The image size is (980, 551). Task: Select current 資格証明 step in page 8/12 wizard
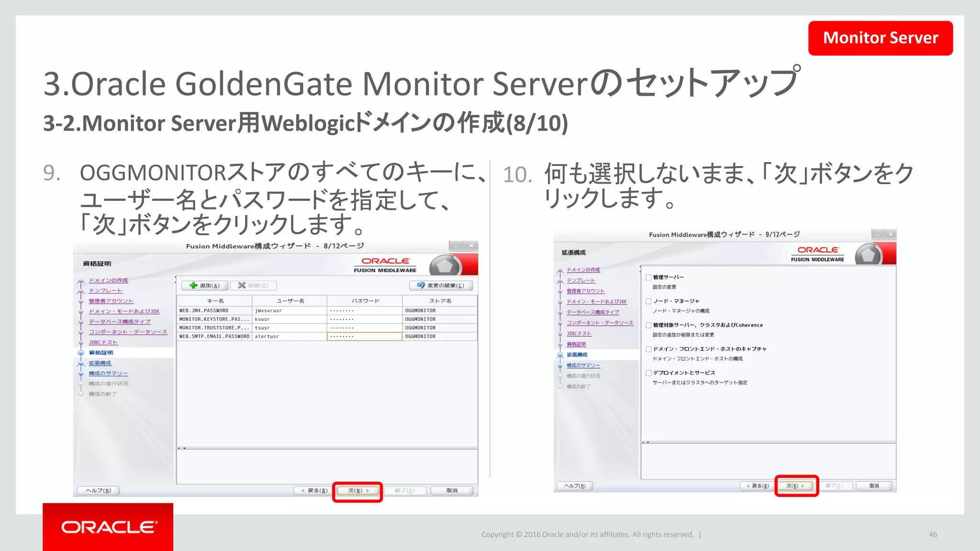point(101,353)
